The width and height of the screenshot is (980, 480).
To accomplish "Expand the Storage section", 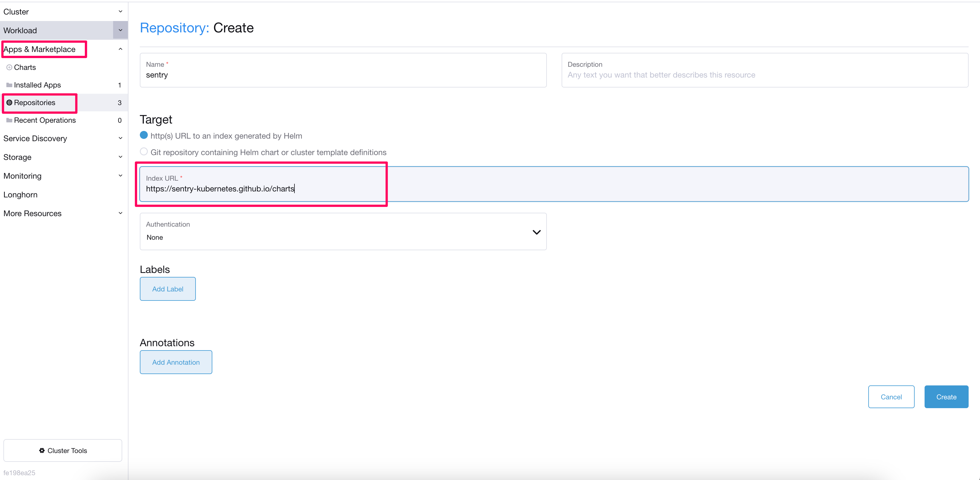I will (120, 157).
